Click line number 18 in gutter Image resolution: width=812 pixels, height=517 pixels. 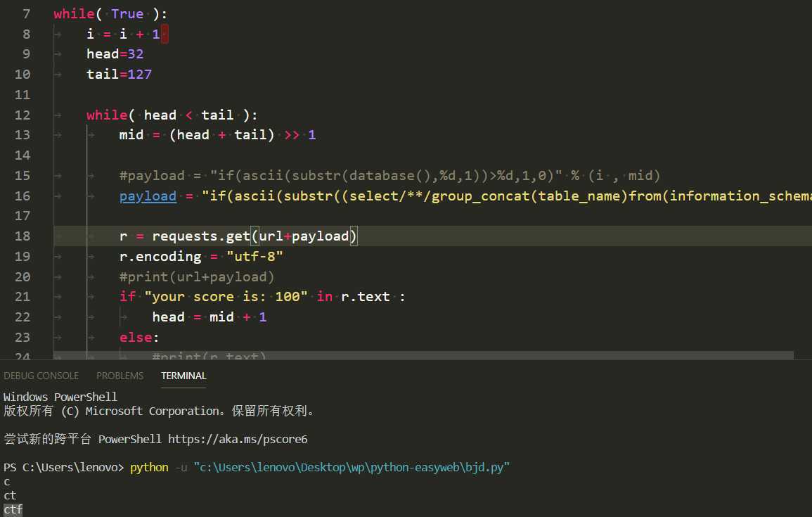point(22,236)
